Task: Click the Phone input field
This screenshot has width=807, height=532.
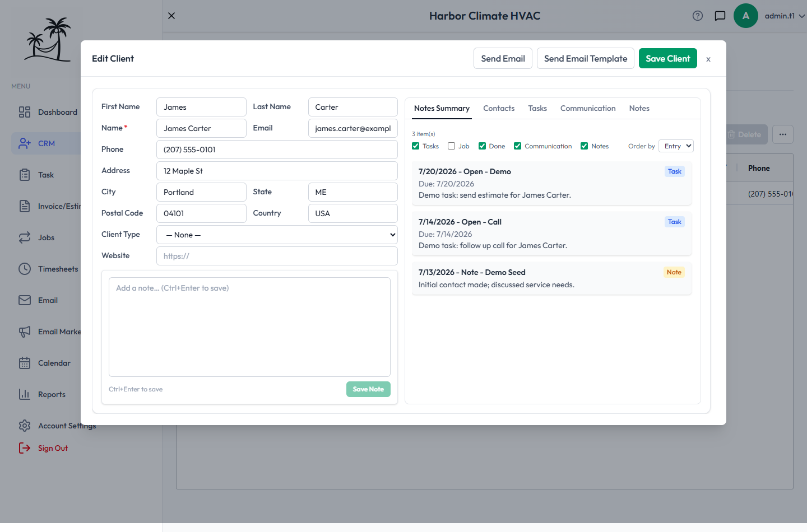Action: (277, 150)
